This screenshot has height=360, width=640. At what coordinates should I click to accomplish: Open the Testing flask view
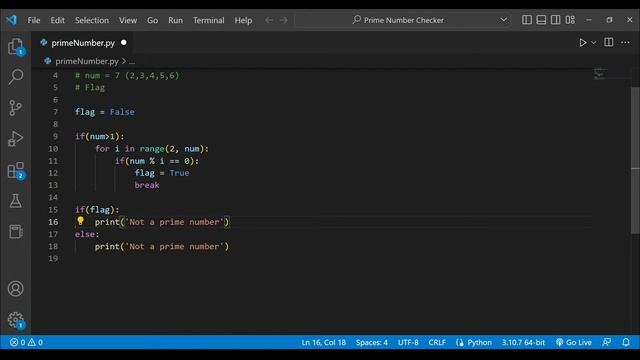click(x=16, y=200)
